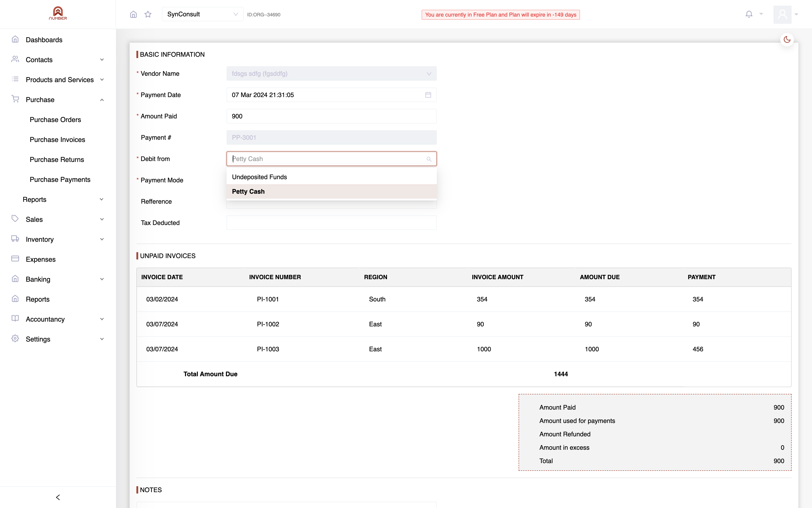Image resolution: width=812 pixels, height=508 pixels.
Task: Expand the Accountancy chevron
Action: click(x=102, y=319)
